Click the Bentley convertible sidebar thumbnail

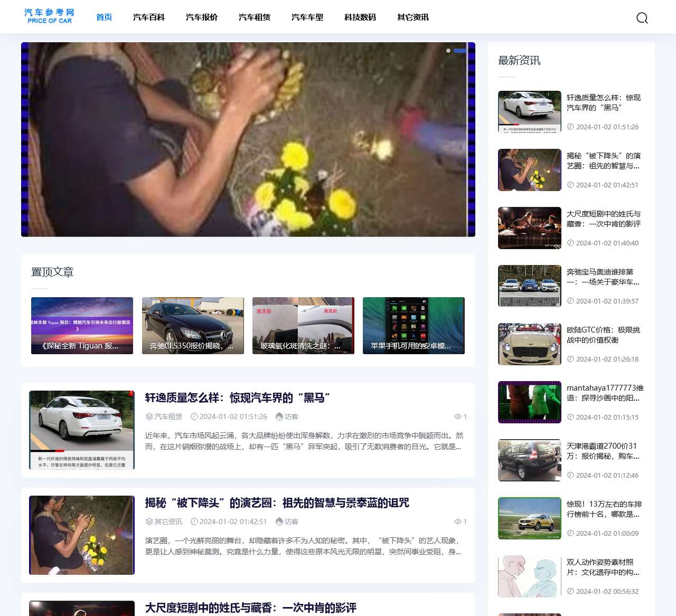tap(529, 344)
